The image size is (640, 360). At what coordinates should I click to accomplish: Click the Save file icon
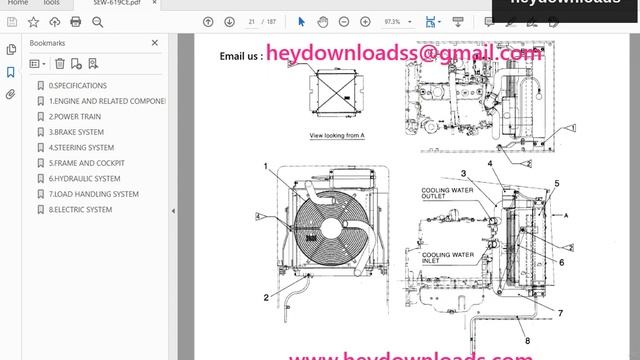click(x=12, y=22)
